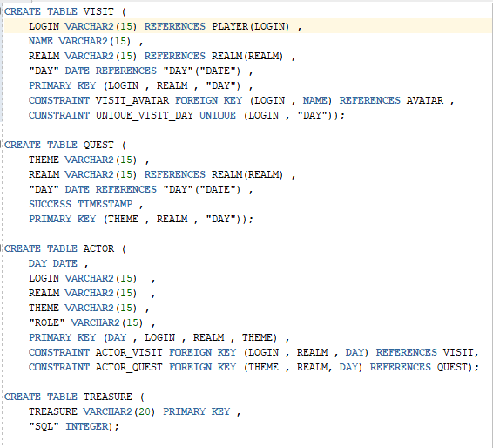Click THEME in the ACTOR table's THEME VARCHAR2(15) line
The image size is (493, 448).
(44, 308)
